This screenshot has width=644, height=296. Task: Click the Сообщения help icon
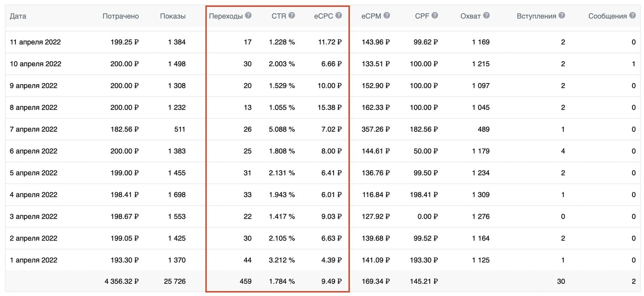(632, 15)
